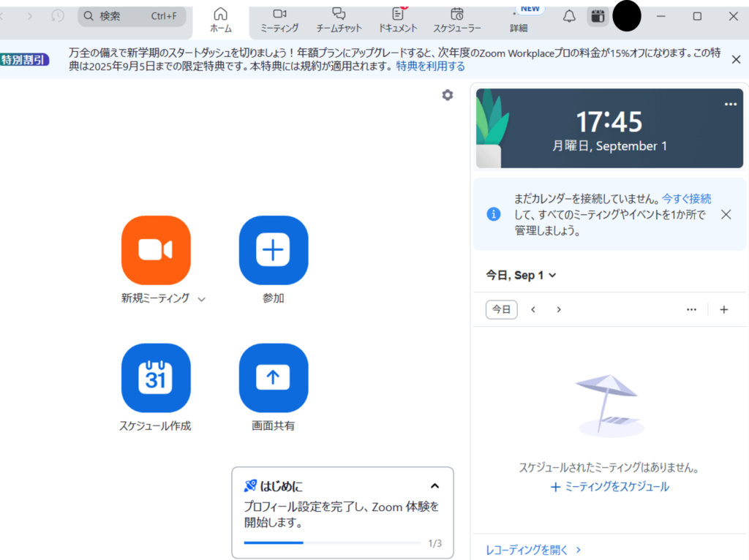Open the settings gear icon

[448, 95]
